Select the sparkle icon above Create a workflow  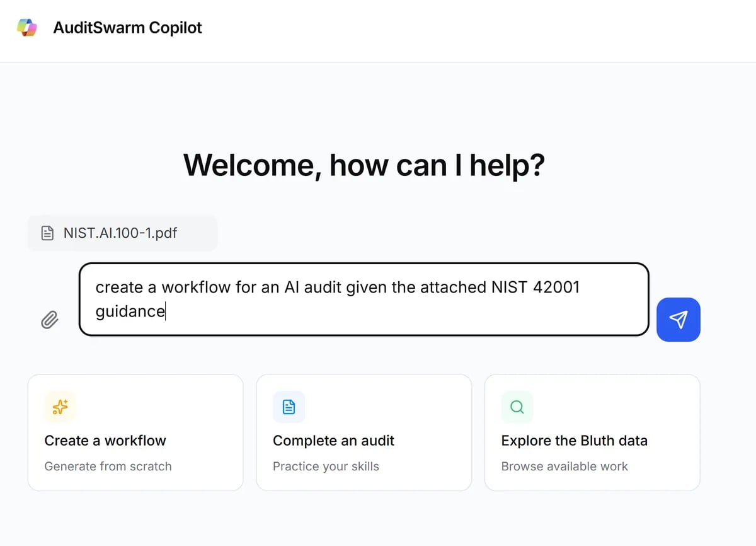60,407
